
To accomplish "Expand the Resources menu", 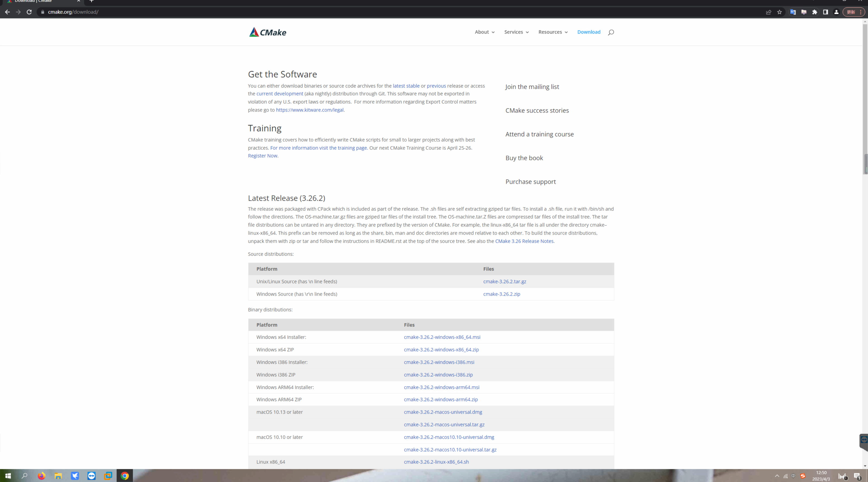I will point(553,32).
